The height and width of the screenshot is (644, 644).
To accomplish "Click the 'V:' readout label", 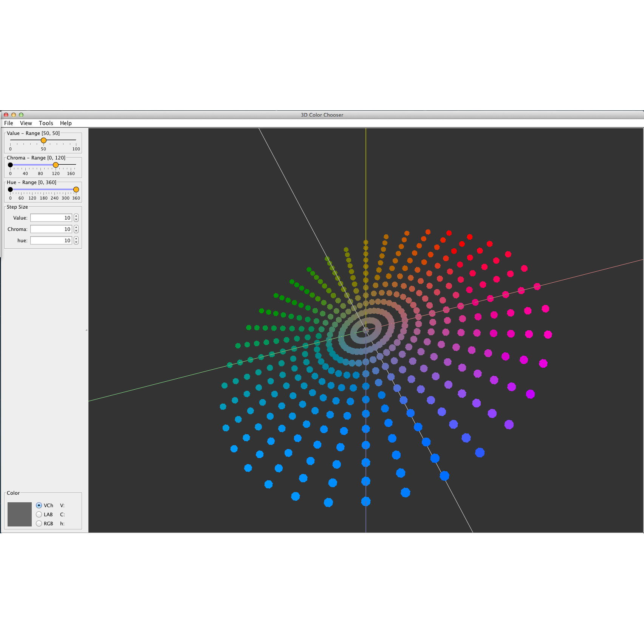I will [x=62, y=505].
